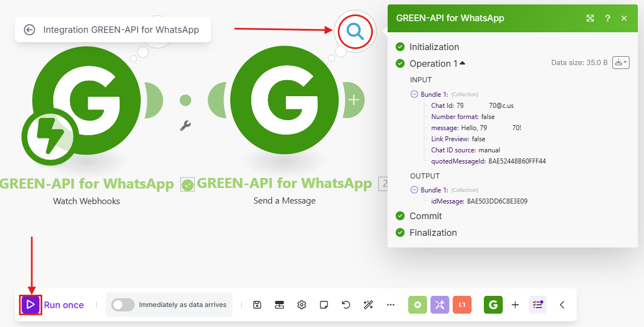Image resolution: width=644 pixels, height=327 pixels.
Task: Open the wrench icon between modules
Action: tap(186, 126)
